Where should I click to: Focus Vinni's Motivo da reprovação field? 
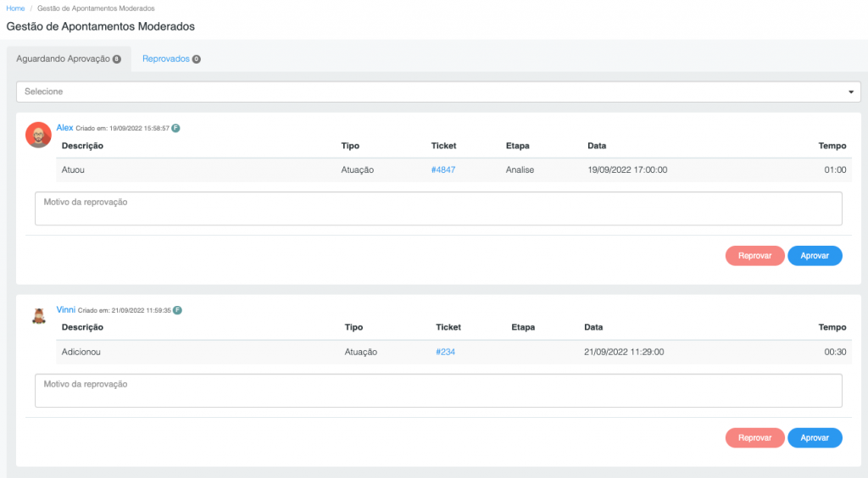click(x=438, y=391)
